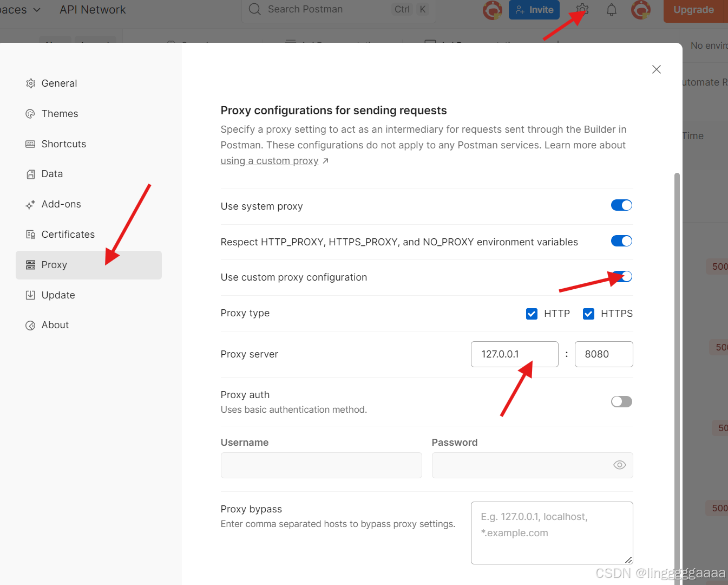728x585 pixels.
Task: Disable Use system proxy toggle
Action: pos(621,205)
